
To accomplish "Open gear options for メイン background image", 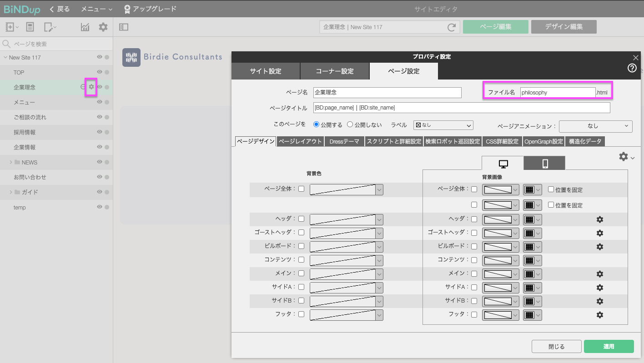I will click(600, 274).
